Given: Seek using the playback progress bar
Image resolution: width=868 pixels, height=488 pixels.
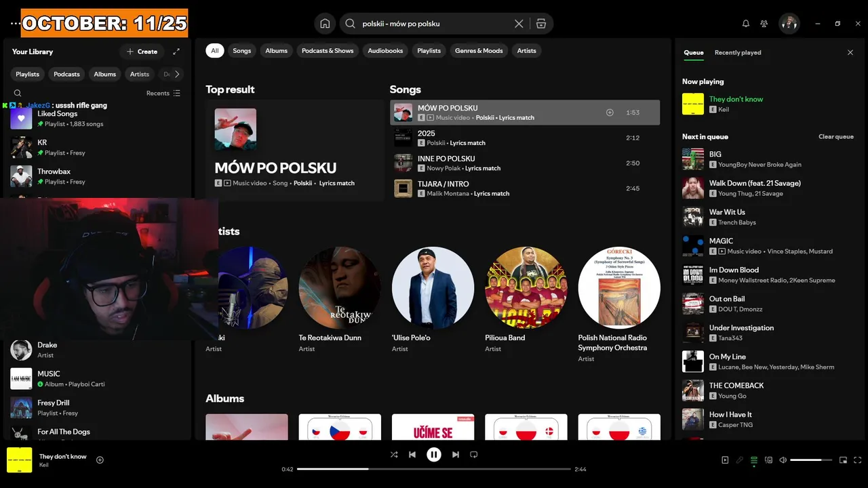Looking at the screenshot, I should click(434, 469).
